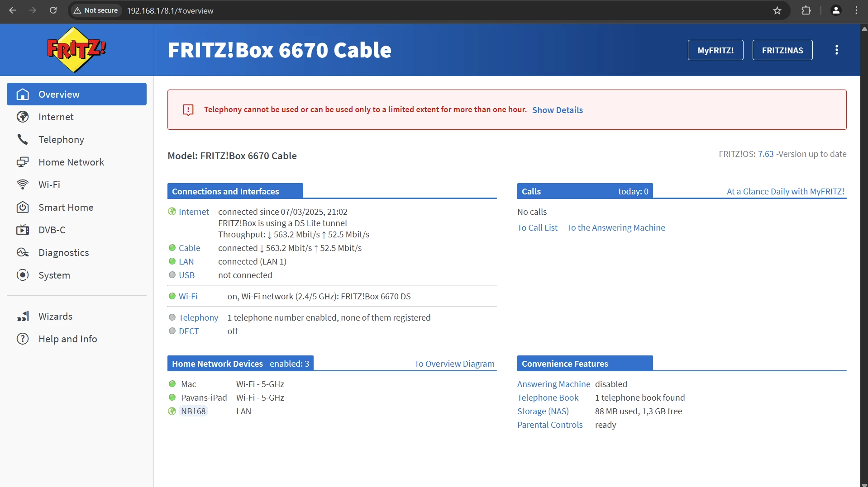Image resolution: width=868 pixels, height=487 pixels.
Task: Open the Internet menu item
Action: [x=76, y=117]
